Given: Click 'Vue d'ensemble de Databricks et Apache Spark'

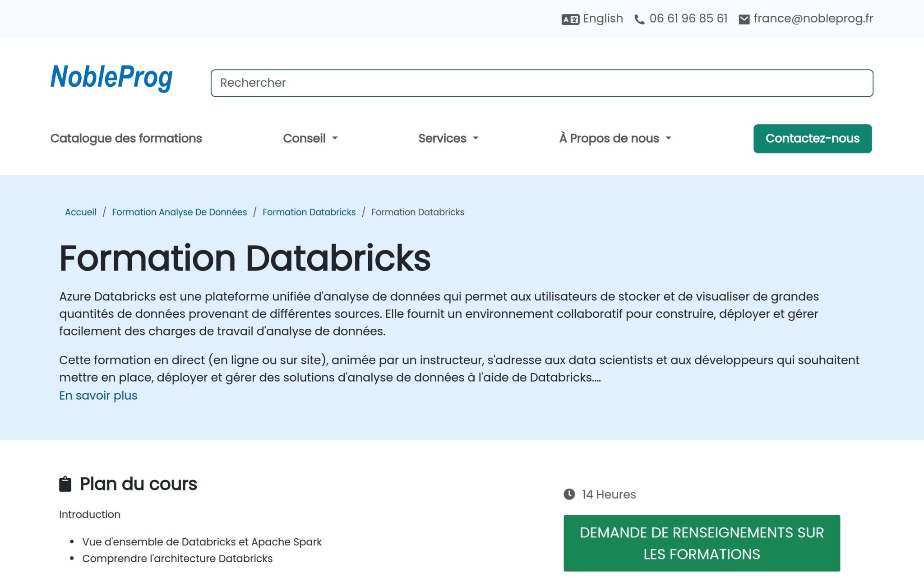Looking at the screenshot, I should pyautogui.click(x=202, y=542).
